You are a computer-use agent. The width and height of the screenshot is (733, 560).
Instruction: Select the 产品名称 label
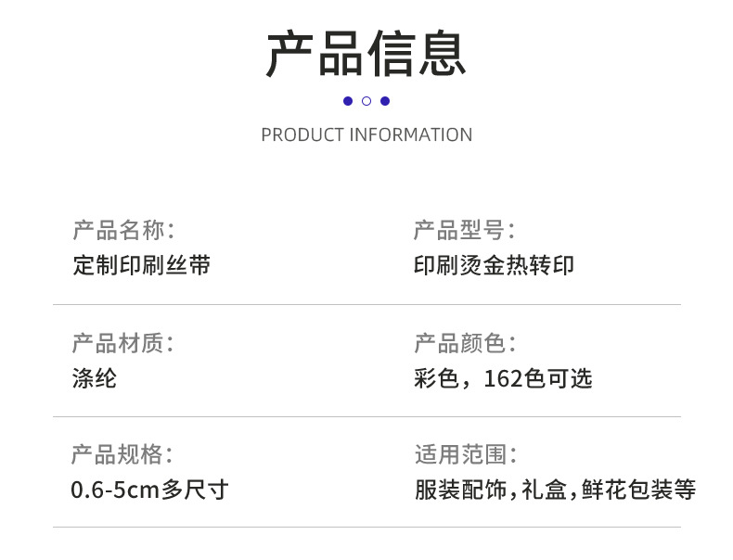tap(123, 230)
